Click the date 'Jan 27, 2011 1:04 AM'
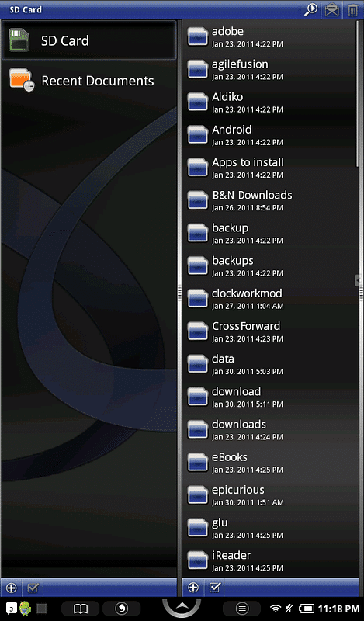 coord(248,306)
